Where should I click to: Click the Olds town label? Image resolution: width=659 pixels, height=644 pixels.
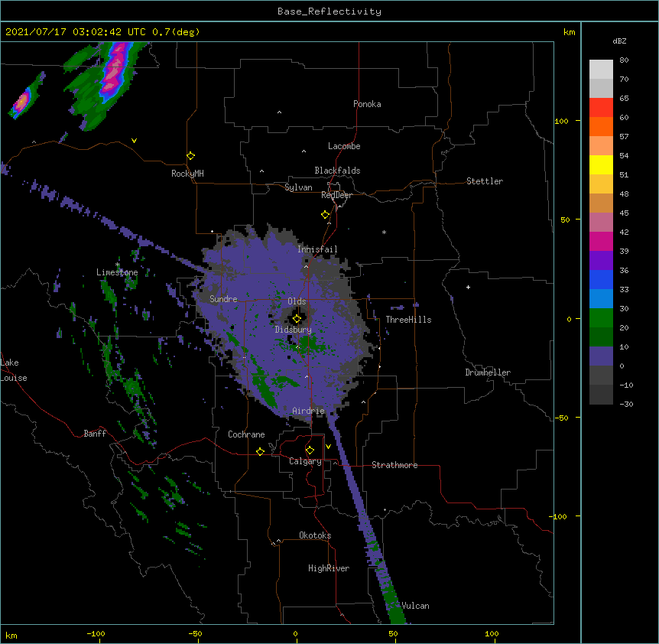[x=297, y=301]
